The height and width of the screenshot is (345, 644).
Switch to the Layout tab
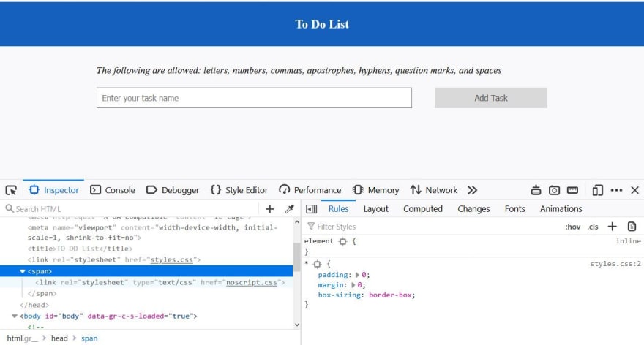(x=376, y=209)
